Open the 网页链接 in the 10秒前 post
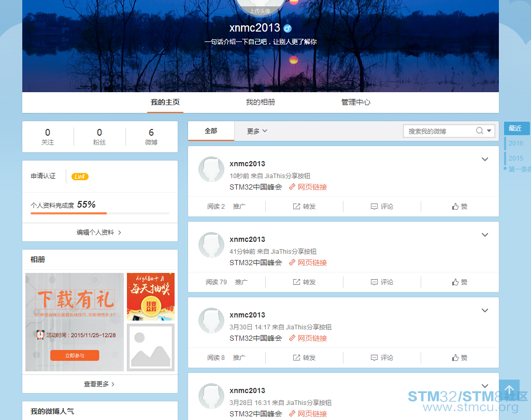The width and height of the screenshot is (531, 420). coord(308,187)
